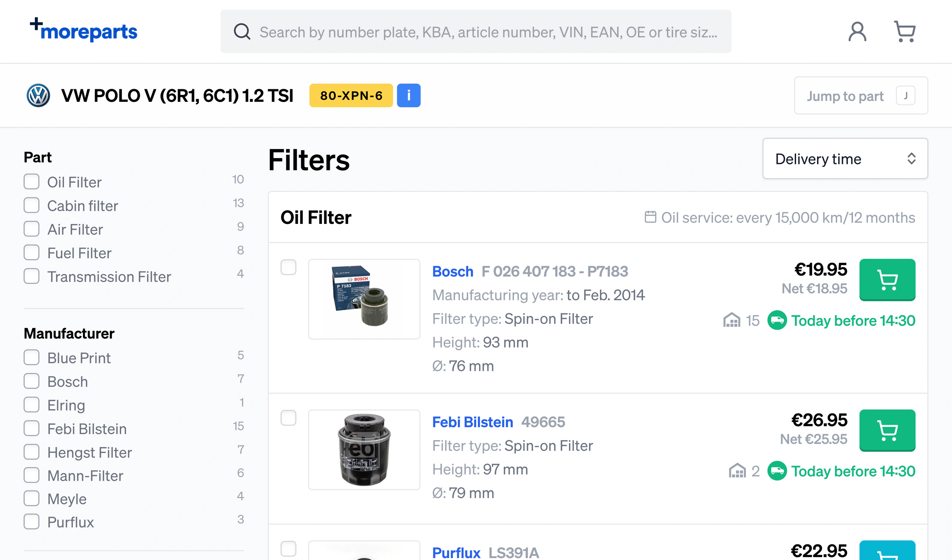Open the Bosch oil filter product image
This screenshot has width=952, height=560.
click(x=364, y=299)
